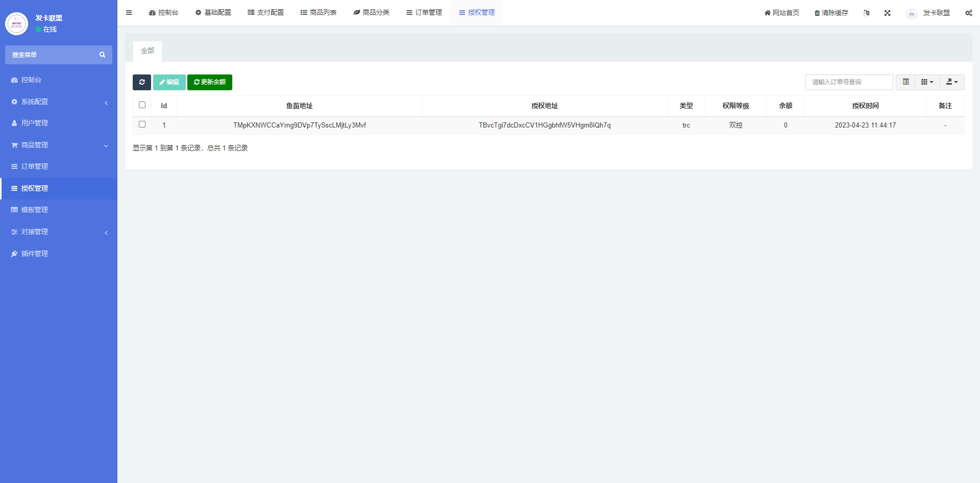Image resolution: width=980 pixels, height=483 pixels.
Task: Open 插件管理 in sidebar
Action: (x=59, y=253)
